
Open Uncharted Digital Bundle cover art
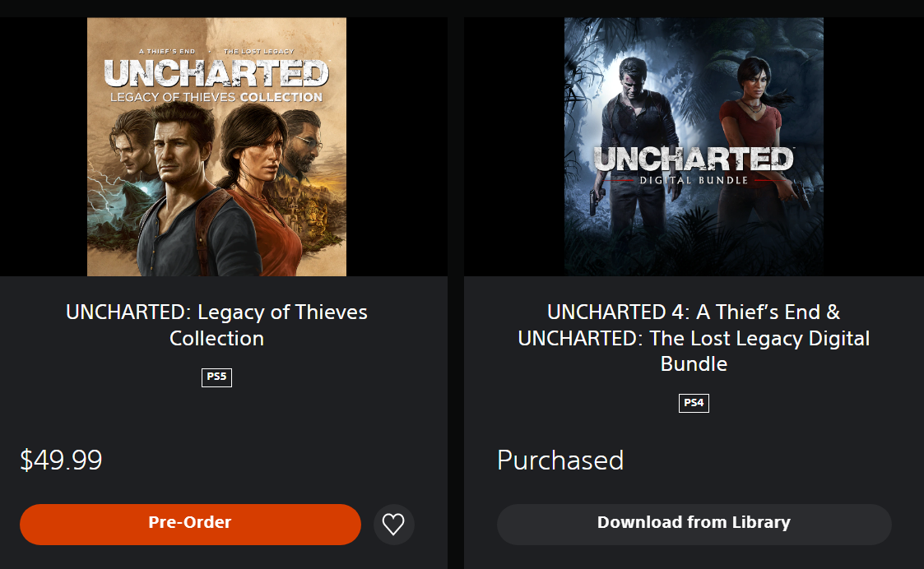tap(694, 146)
